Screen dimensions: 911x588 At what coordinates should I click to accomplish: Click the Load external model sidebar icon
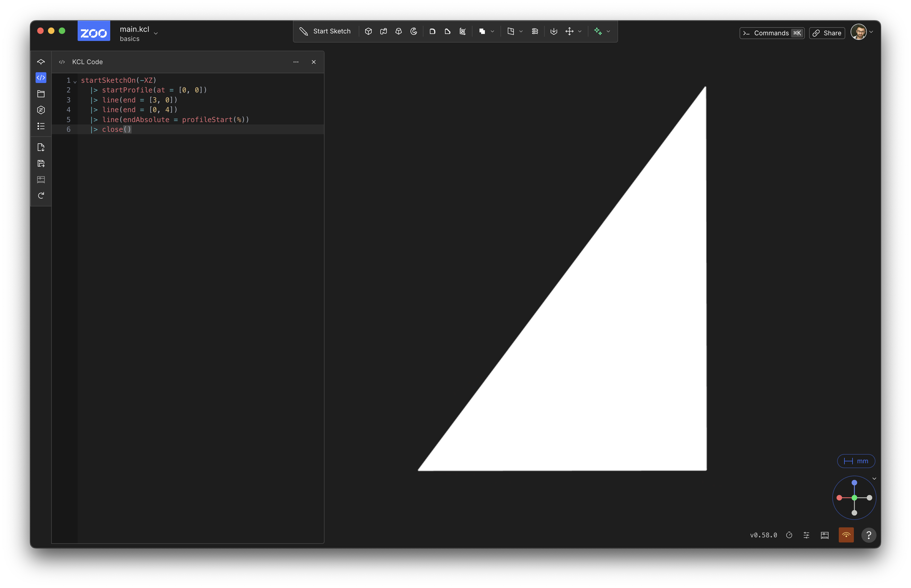click(41, 147)
